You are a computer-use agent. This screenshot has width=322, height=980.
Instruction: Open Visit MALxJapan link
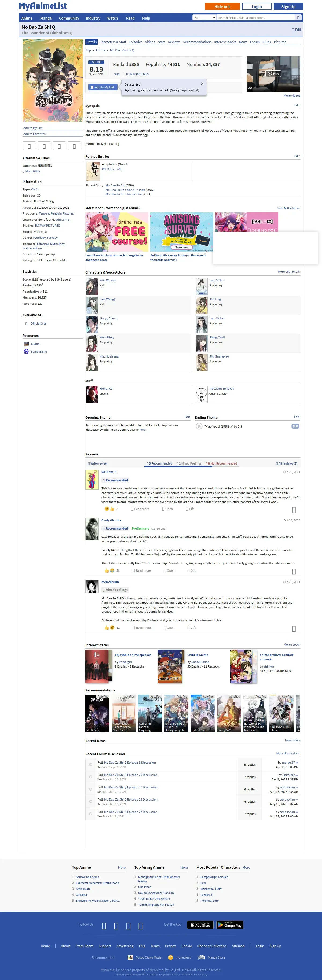[x=288, y=208]
